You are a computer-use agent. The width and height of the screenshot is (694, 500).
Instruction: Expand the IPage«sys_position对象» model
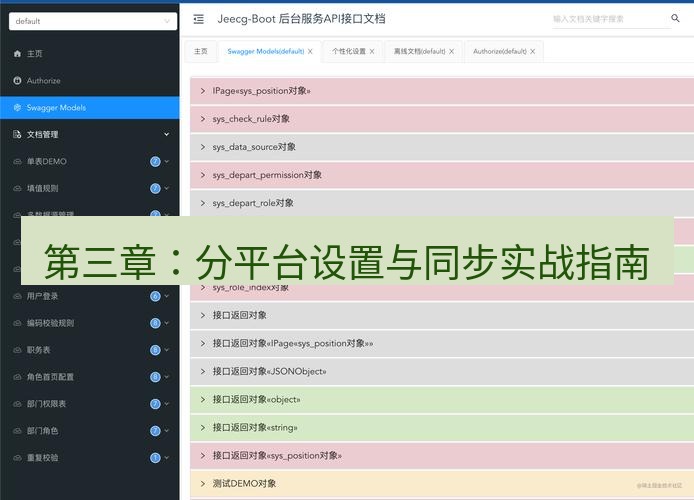pyautogui.click(x=442, y=91)
